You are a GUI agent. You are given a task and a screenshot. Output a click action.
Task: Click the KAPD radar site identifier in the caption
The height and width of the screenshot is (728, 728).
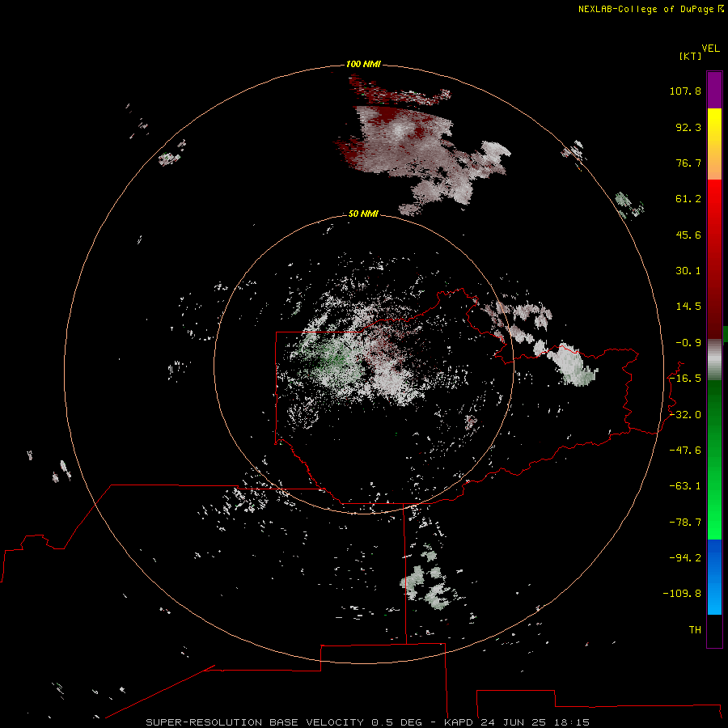click(459, 722)
